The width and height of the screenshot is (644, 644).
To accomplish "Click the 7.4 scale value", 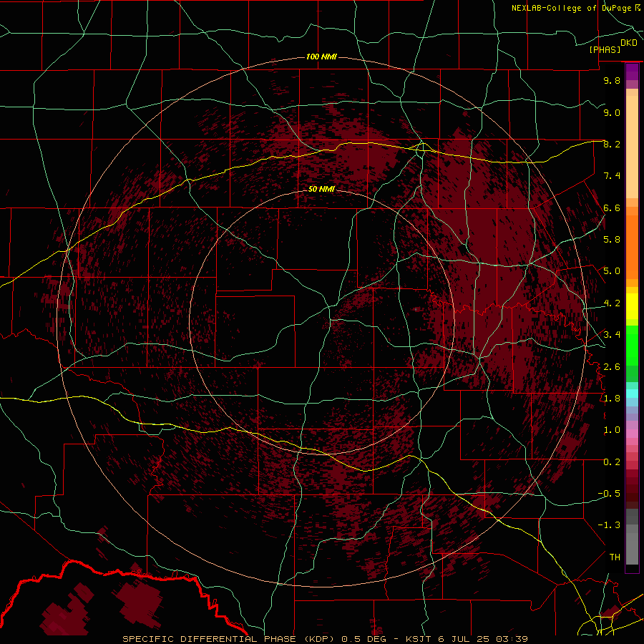I will [x=612, y=176].
